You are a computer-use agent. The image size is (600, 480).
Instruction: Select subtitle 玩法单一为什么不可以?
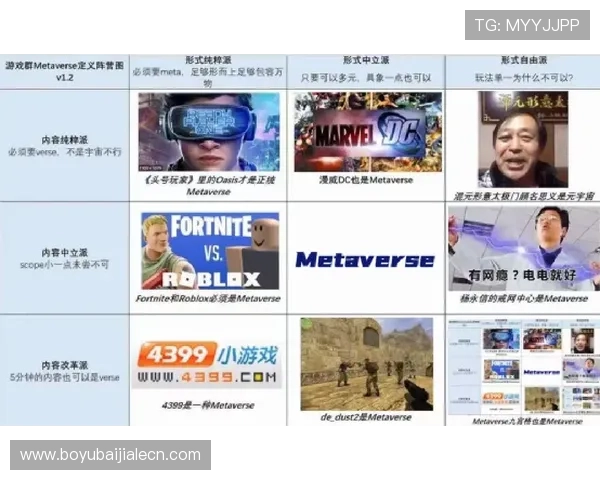pyautogui.click(x=524, y=78)
